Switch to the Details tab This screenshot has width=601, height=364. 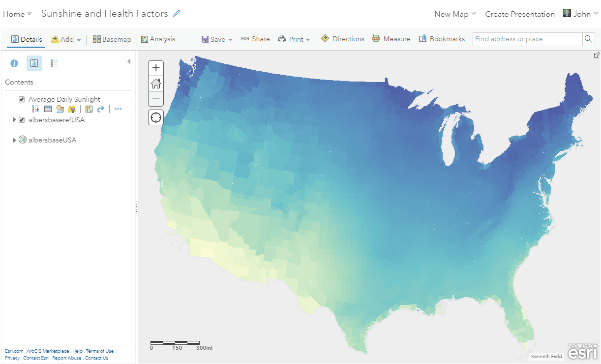(x=27, y=39)
